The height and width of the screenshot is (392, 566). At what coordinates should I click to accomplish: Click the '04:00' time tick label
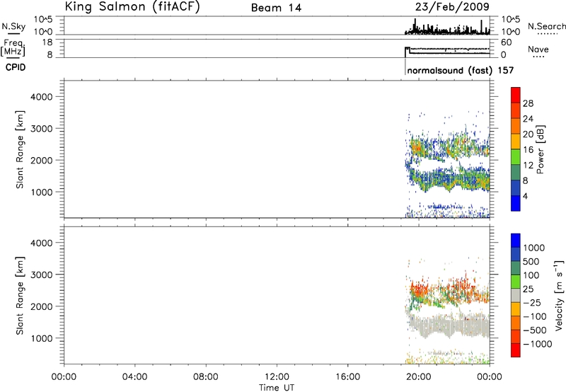click(x=134, y=377)
